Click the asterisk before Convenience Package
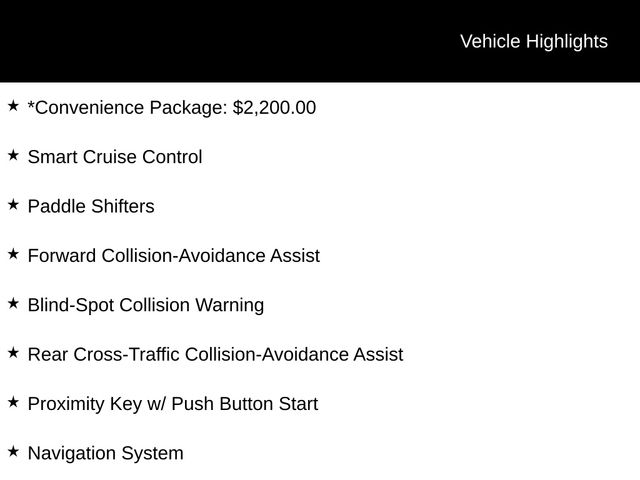 (x=31, y=104)
